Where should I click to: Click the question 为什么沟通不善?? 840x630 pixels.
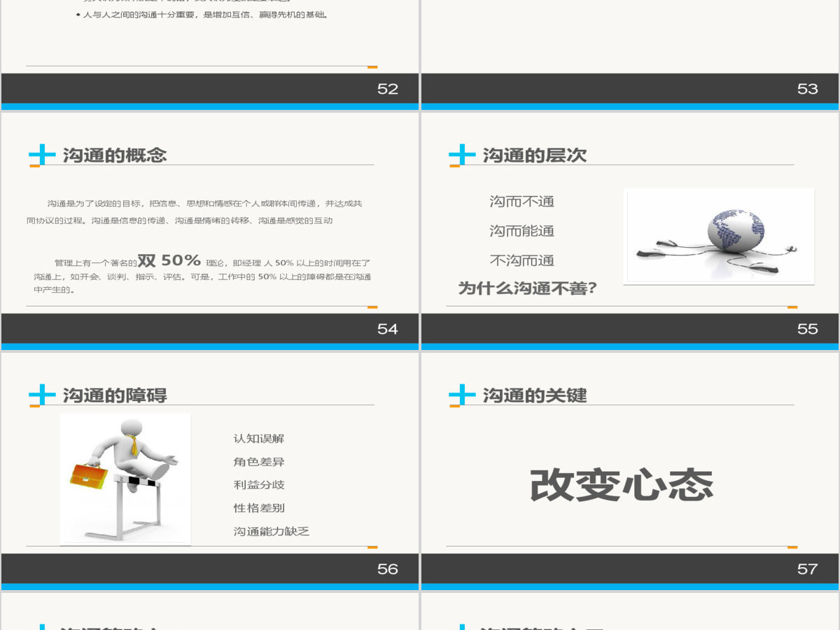(x=528, y=288)
